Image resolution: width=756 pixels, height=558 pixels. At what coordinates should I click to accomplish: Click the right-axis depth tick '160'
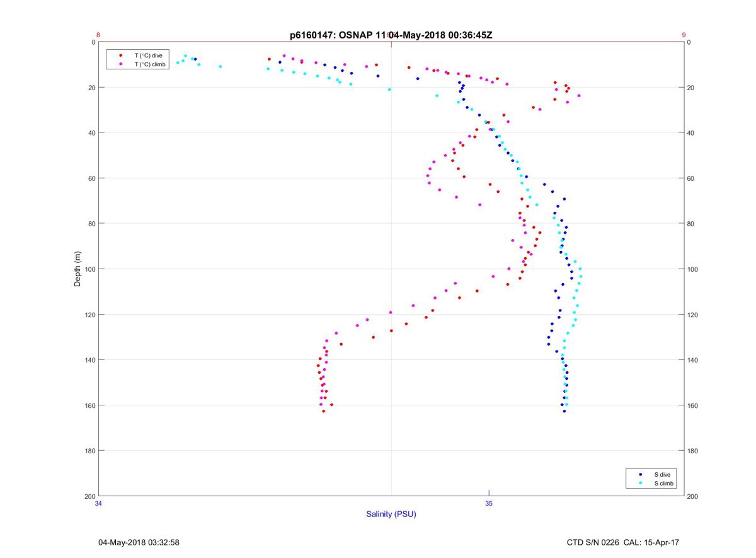[693, 405]
